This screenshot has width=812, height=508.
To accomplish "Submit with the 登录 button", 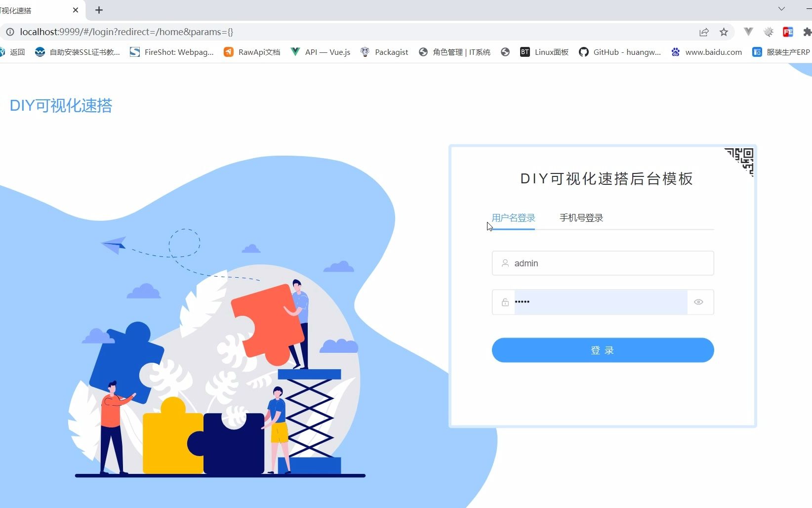I will [x=603, y=350].
